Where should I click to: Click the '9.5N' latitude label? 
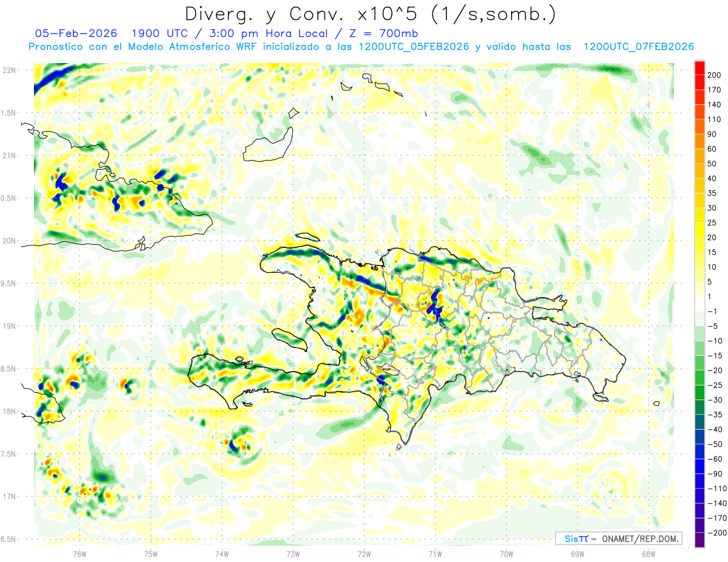tap(8, 284)
